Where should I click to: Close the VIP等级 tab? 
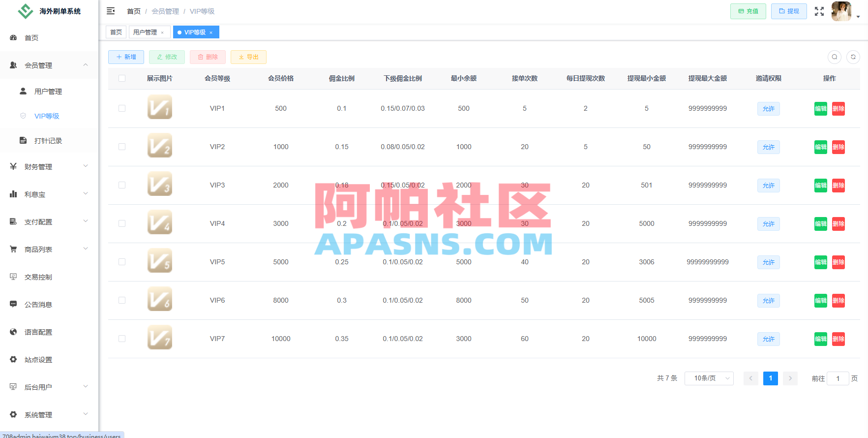(x=211, y=32)
